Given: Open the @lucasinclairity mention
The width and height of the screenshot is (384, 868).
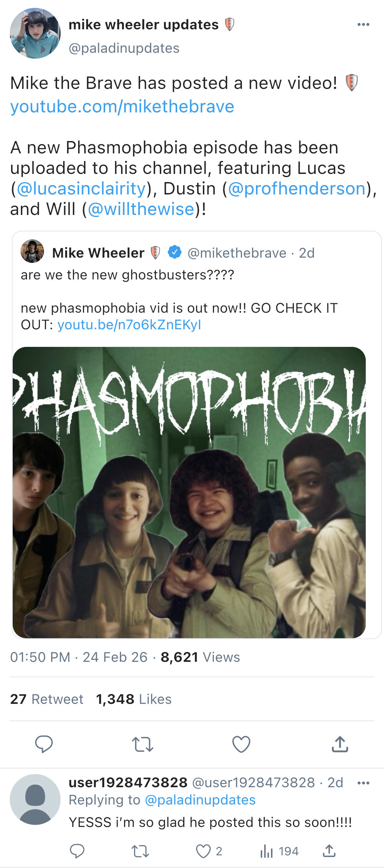Looking at the screenshot, I should 81,188.
